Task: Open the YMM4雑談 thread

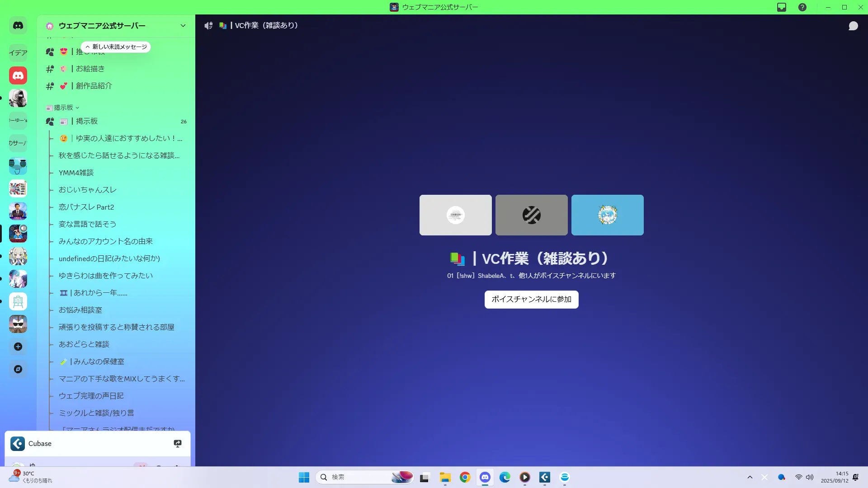Action: click(76, 173)
